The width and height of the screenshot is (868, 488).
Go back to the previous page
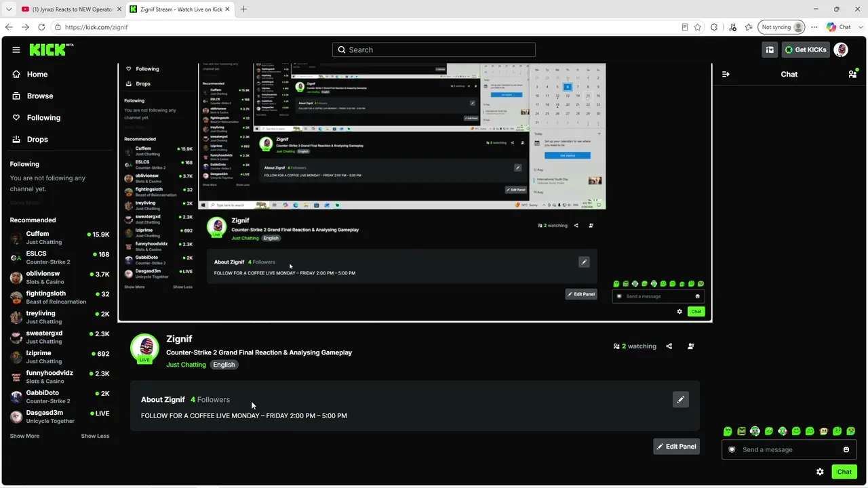pos(9,27)
